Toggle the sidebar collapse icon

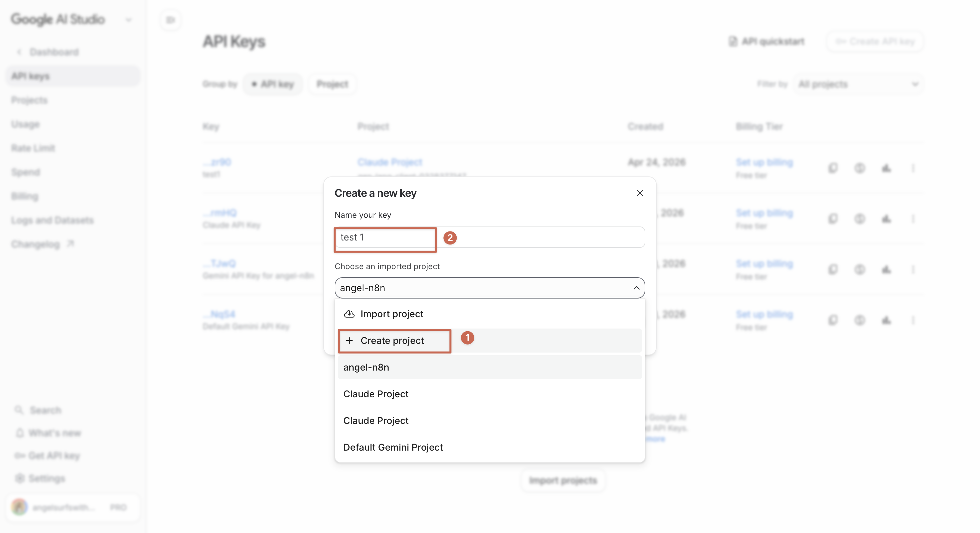tap(170, 20)
